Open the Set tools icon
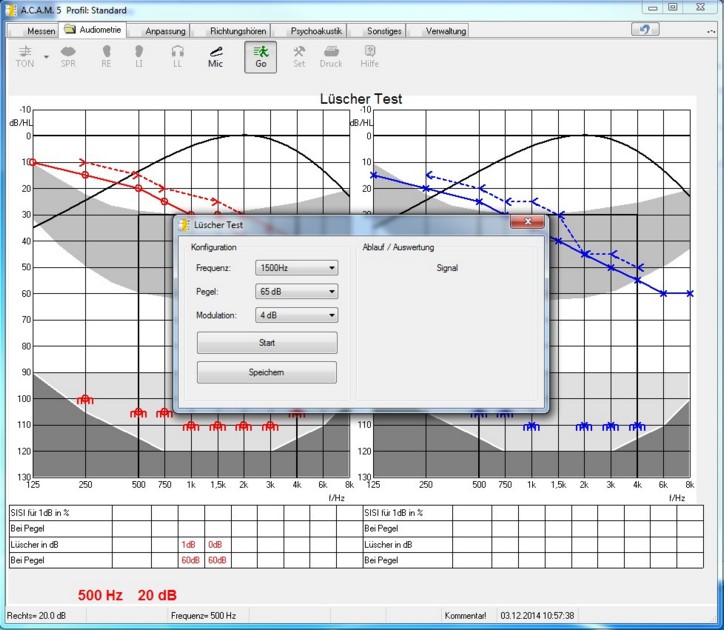This screenshot has width=724, height=630. pyautogui.click(x=299, y=57)
